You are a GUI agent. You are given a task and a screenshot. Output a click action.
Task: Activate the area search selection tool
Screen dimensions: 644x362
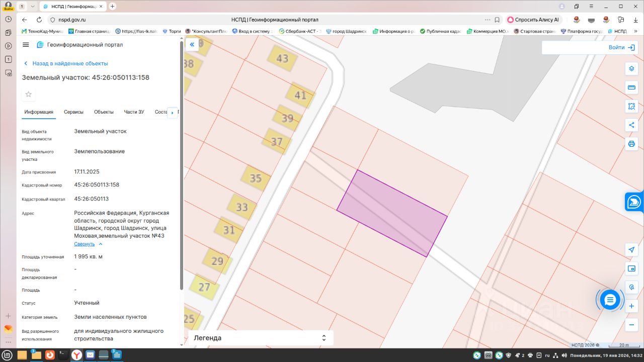pos(631,106)
